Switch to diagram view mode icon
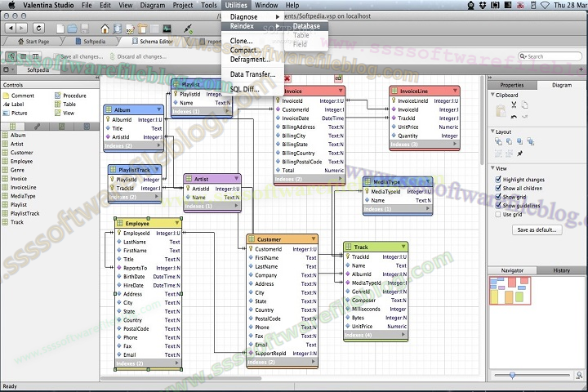 pyautogui.click(x=11, y=56)
